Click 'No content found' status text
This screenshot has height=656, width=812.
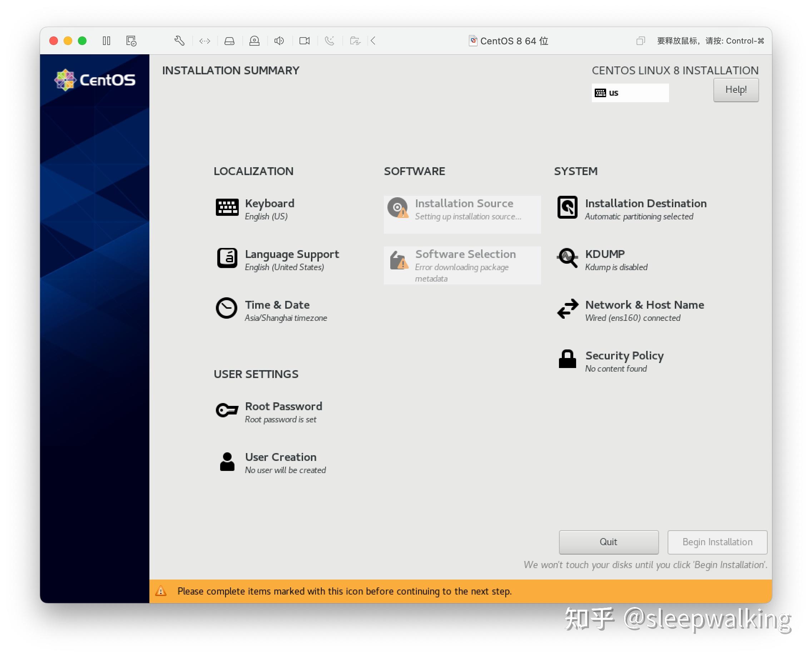tap(616, 368)
